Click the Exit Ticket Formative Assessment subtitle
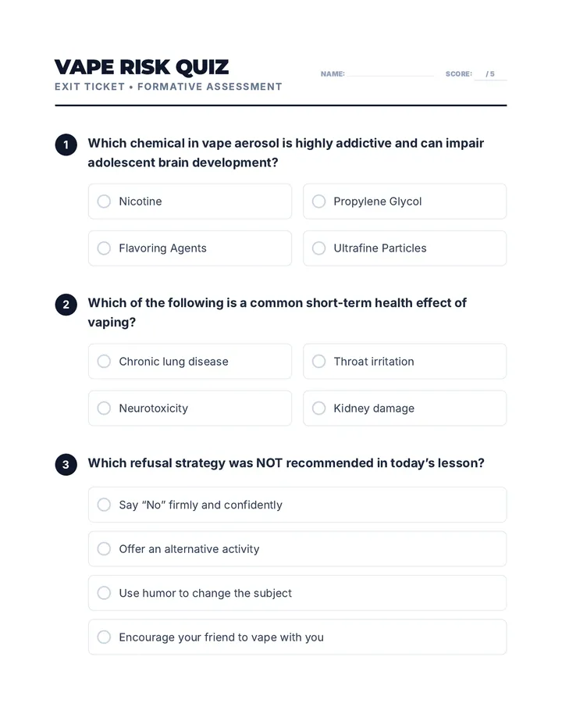 pos(168,87)
